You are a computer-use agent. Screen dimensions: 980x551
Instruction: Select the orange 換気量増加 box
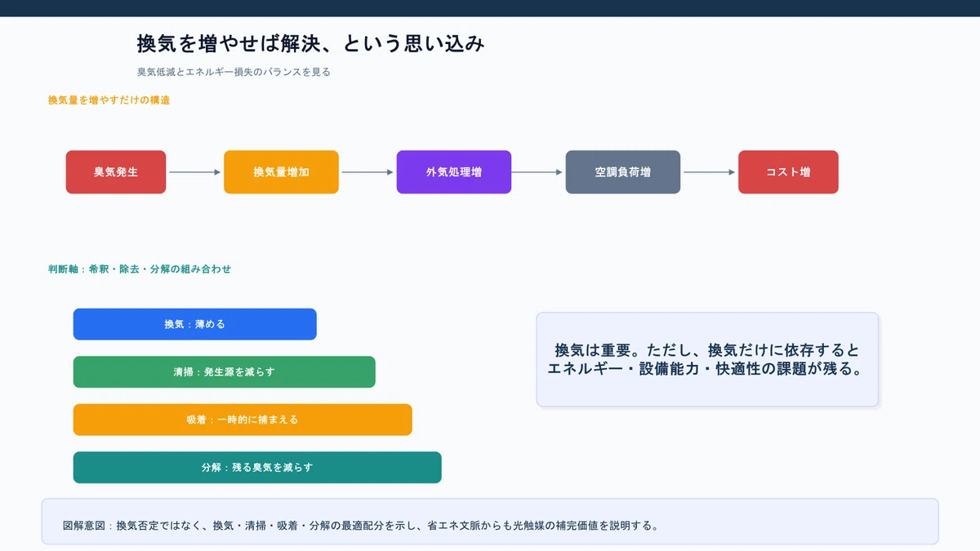tap(281, 172)
